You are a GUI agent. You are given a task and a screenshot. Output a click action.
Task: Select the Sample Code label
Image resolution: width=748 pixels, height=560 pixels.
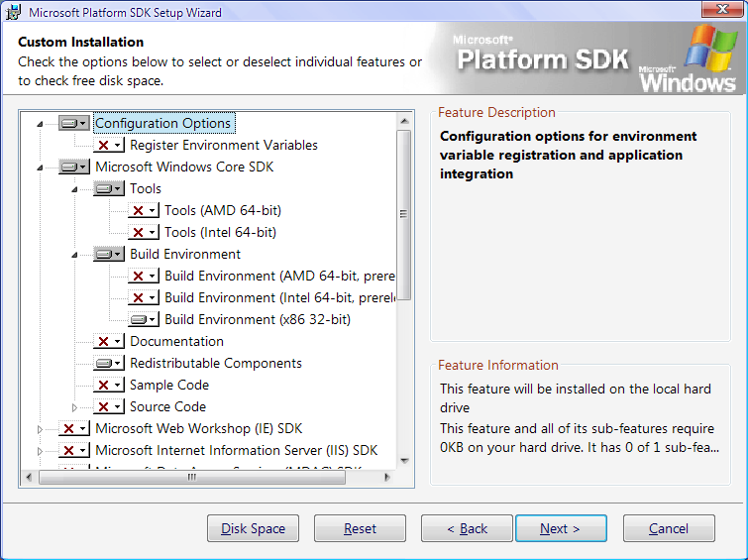(x=169, y=386)
